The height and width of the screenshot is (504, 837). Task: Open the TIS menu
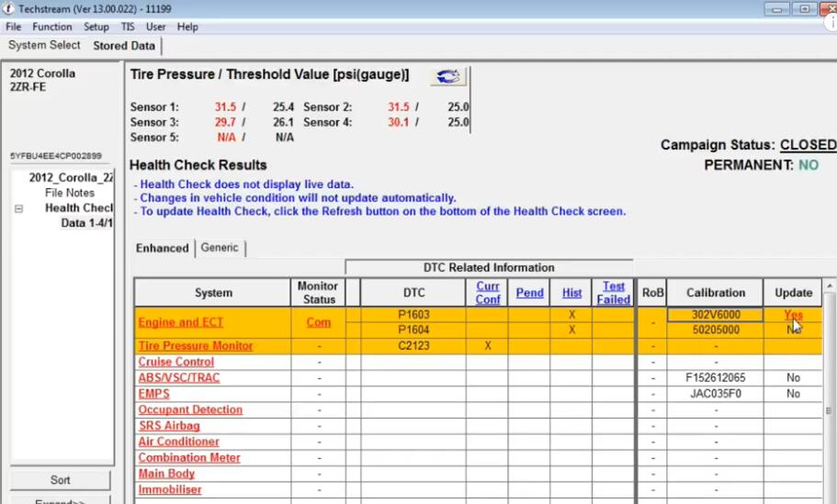(x=128, y=27)
